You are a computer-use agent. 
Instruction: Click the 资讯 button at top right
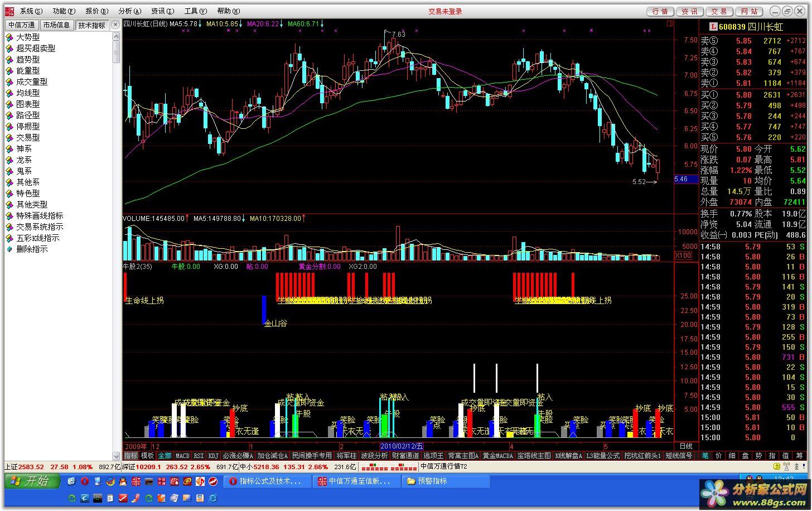[x=690, y=11]
